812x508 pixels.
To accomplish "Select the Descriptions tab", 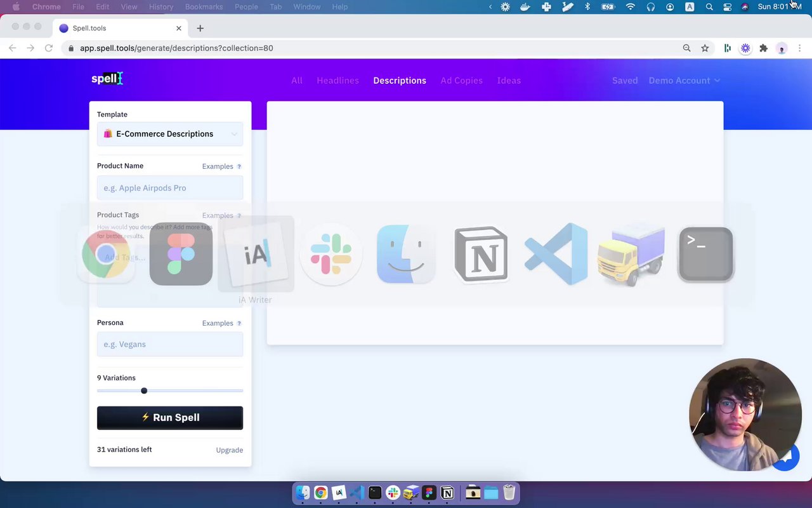I will (x=400, y=81).
